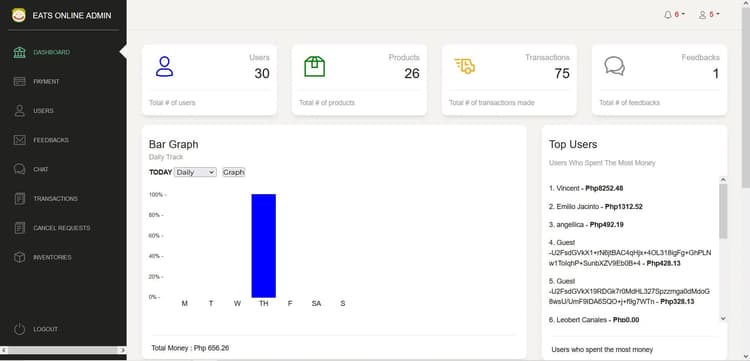The width and height of the screenshot is (750, 361).
Task: Click the angellica Php492.19 entry
Action: coord(586,225)
